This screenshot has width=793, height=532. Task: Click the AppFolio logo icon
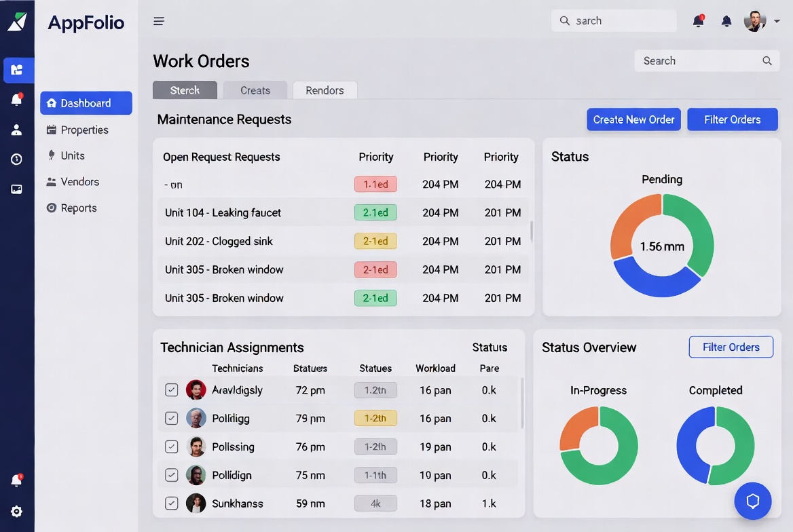(x=17, y=22)
